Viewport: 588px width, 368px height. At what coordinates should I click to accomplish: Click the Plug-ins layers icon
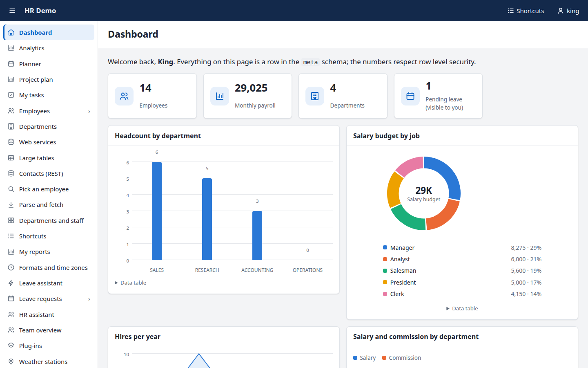pyautogui.click(x=11, y=346)
